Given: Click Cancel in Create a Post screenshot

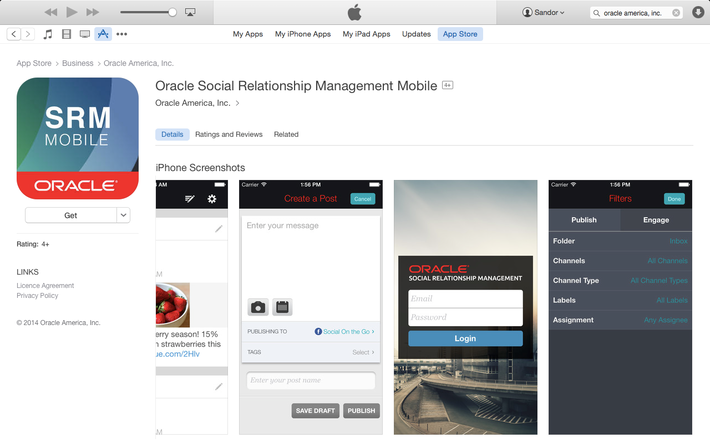Looking at the screenshot, I should point(363,199).
